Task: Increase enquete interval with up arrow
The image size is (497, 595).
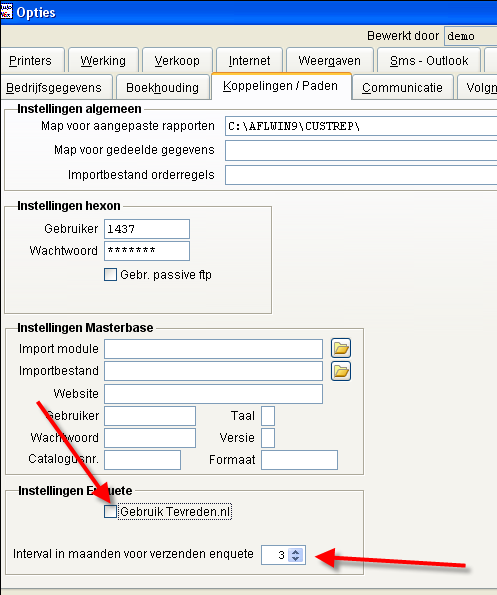Action: pyautogui.click(x=296, y=551)
